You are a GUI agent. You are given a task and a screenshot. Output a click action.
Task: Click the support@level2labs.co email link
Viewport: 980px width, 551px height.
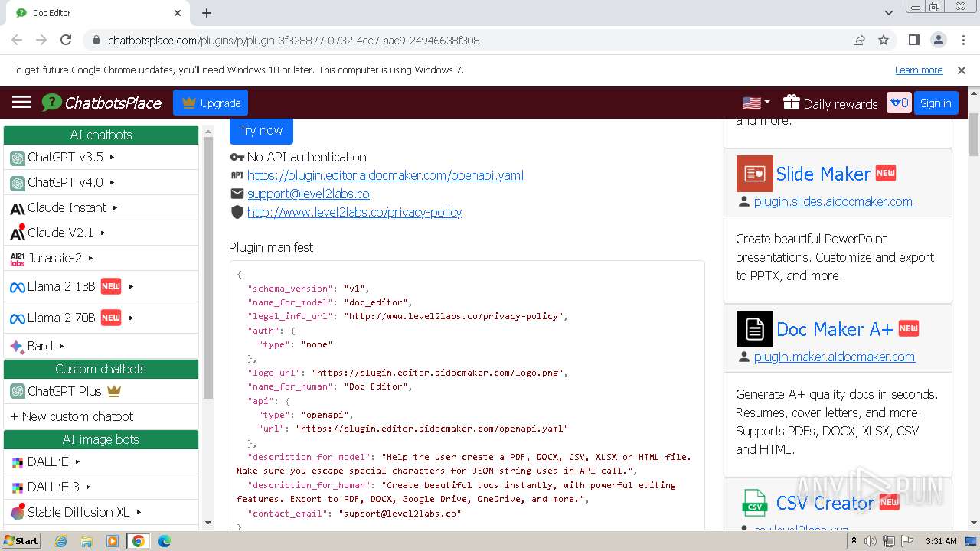[309, 194]
